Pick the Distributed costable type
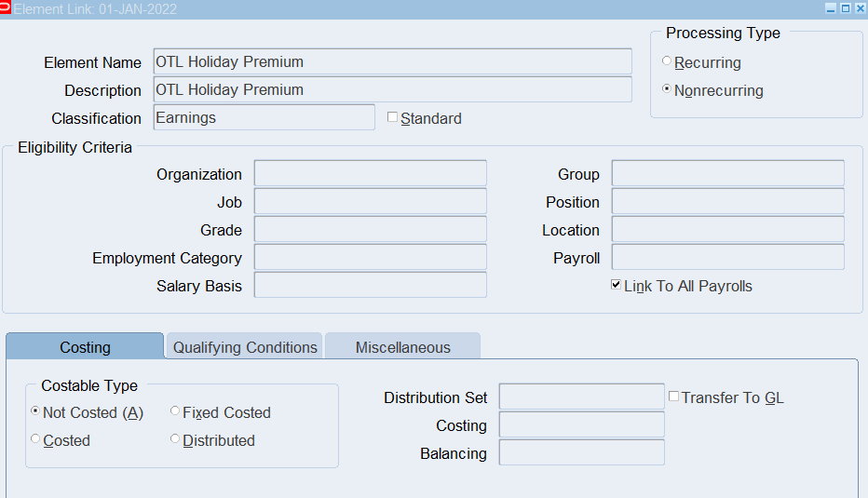The width and height of the screenshot is (868, 498). tap(175, 438)
